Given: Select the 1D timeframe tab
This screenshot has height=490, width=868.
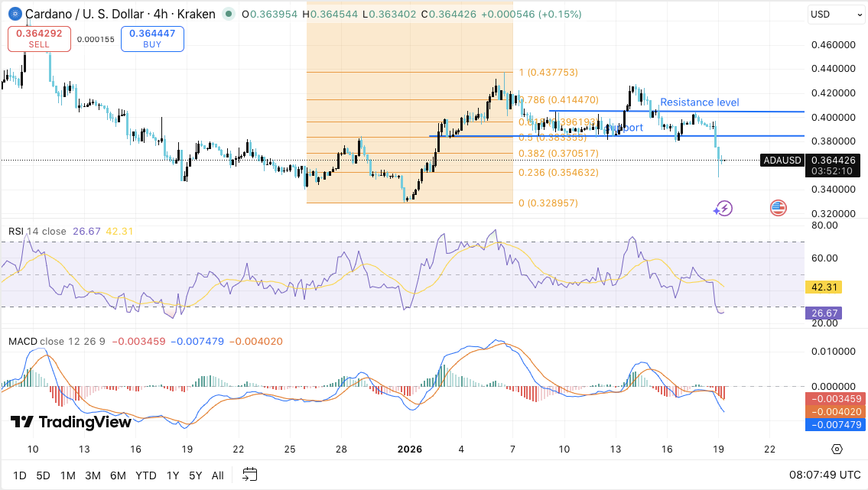Looking at the screenshot, I should point(18,475).
